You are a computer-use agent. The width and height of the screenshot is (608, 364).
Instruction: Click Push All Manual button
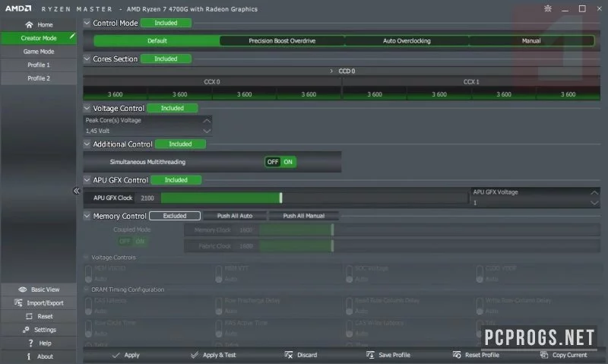pos(303,216)
